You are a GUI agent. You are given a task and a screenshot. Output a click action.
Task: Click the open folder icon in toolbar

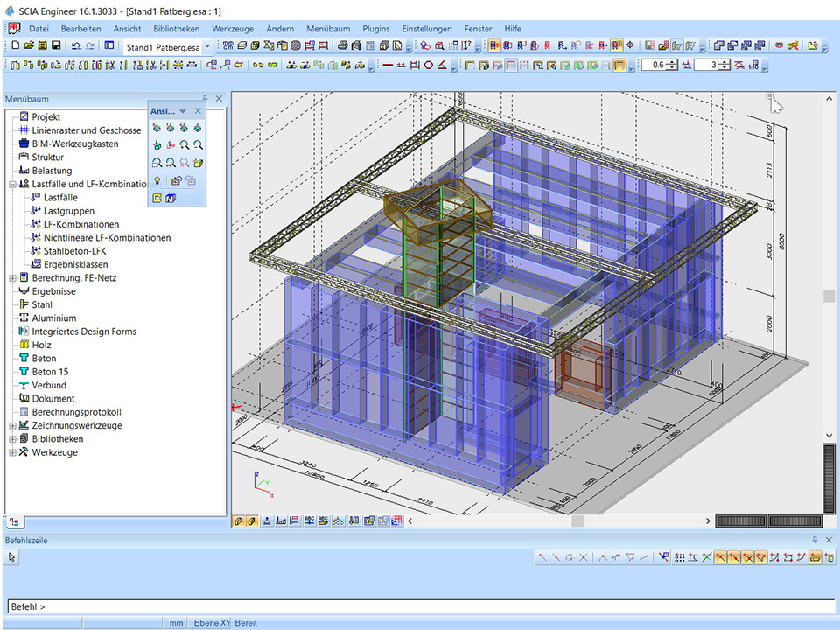tap(28, 45)
